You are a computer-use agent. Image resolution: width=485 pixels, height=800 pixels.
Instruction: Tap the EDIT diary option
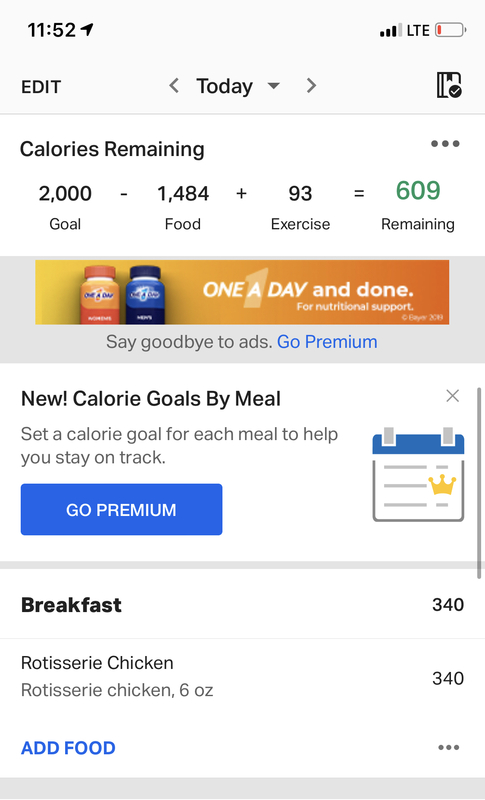pyautogui.click(x=41, y=87)
